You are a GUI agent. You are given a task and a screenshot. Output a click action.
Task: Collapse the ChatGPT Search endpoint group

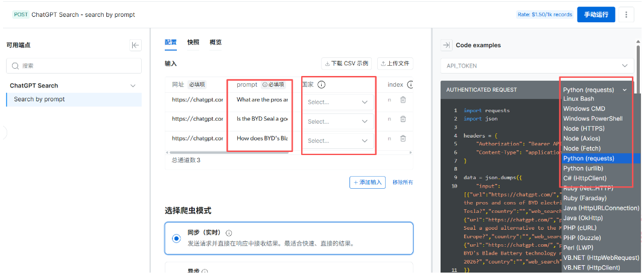[x=133, y=86]
